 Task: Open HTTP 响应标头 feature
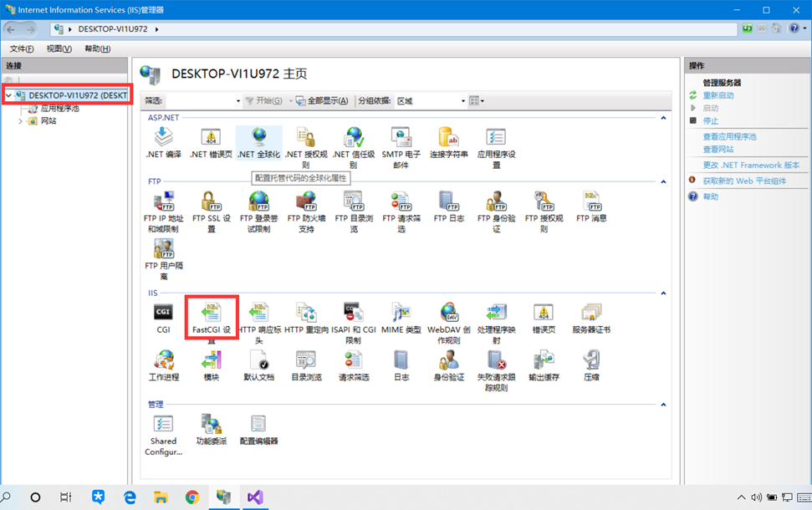coord(259,323)
